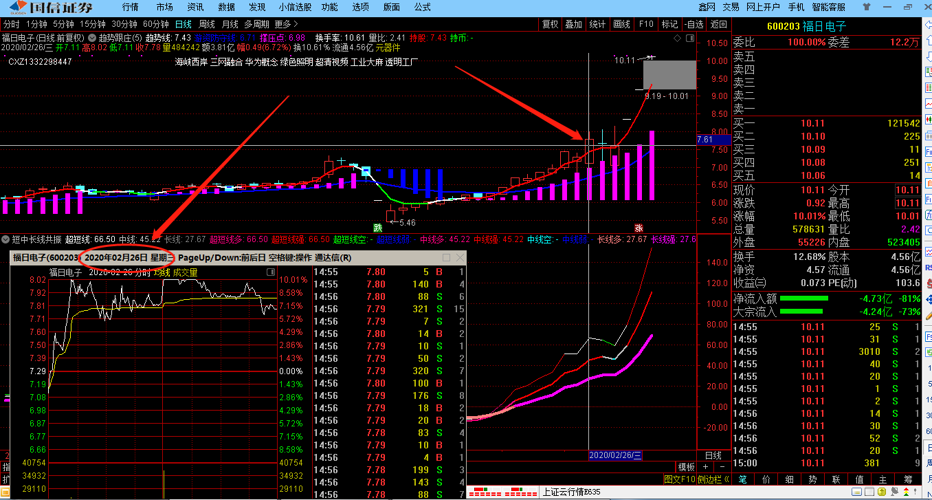Click the 手机 link in the top bar
This screenshot has height=500, width=932.
pyautogui.click(x=796, y=7)
